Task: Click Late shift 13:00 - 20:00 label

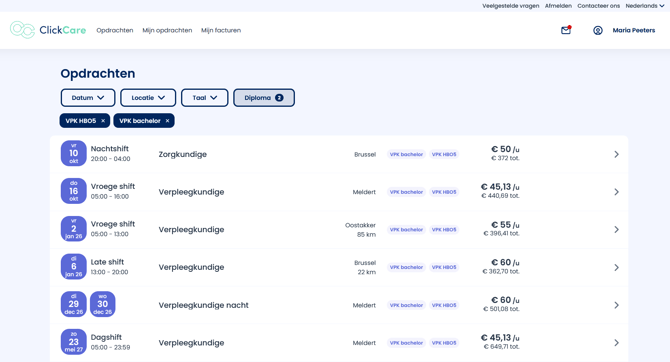Action: click(109, 267)
